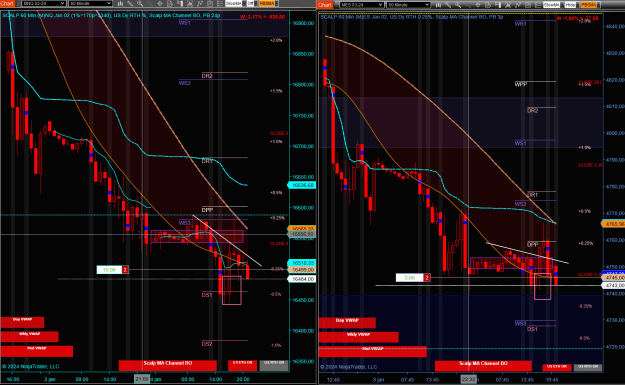The width and height of the screenshot is (625, 385).
Task: Click zoom in magnifier in MNQ chart toolbar
Action: (x=140, y=4)
